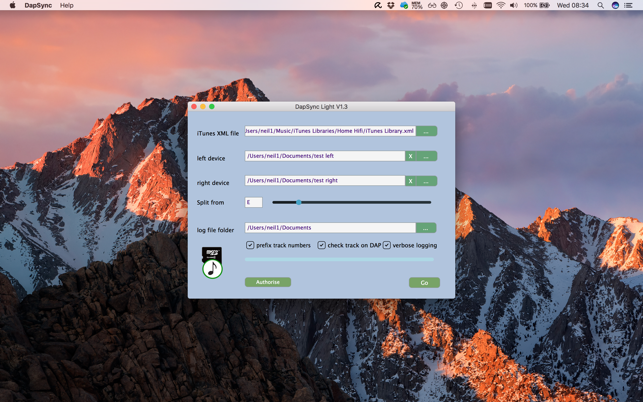The width and height of the screenshot is (643, 402).
Task: Toggle the prefix track numbers checkbox
Action: pyautogui.click(x=250, y=245)
